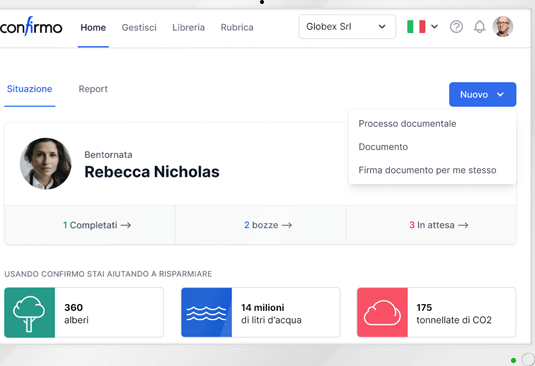This screenshot has width=535, height=366.
Task: Click the green tree icon tile
Action: point(29,312)
